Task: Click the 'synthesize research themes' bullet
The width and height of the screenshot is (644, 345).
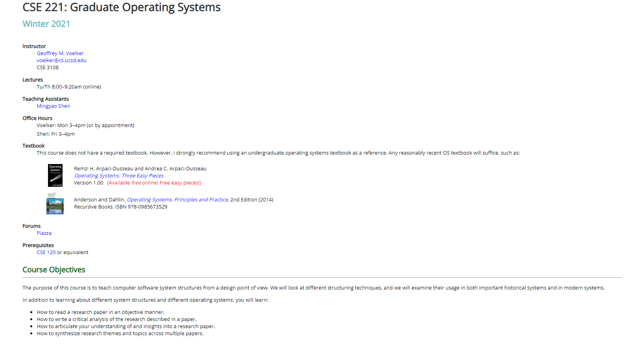Action: [120, 333]
